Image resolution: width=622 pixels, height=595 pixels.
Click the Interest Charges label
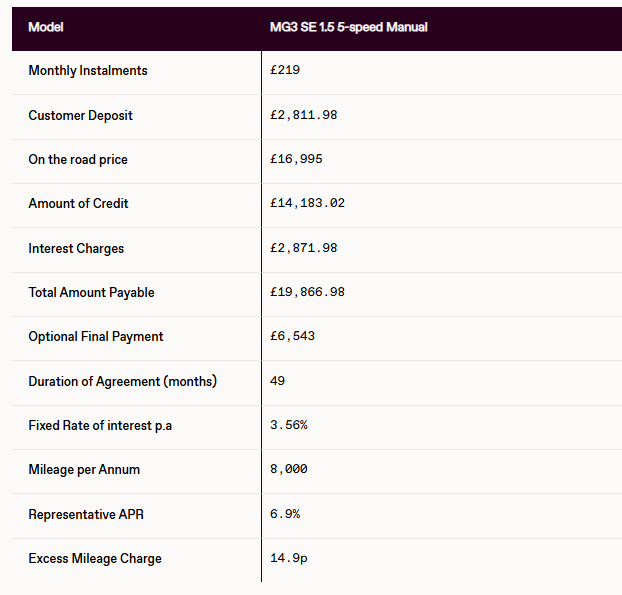click(x=76, y=248)
